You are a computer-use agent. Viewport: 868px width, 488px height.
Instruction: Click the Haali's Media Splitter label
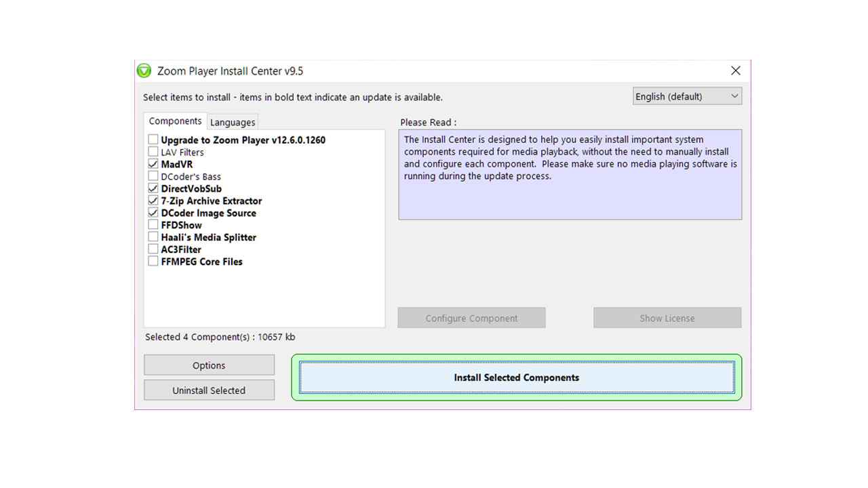pyautogui.click(x=209, y=237)
